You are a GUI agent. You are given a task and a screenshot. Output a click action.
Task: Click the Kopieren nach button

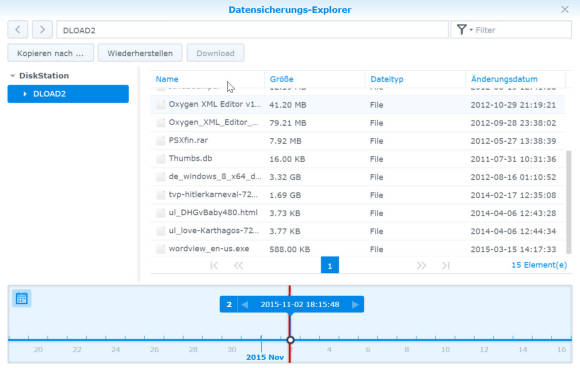51,53
